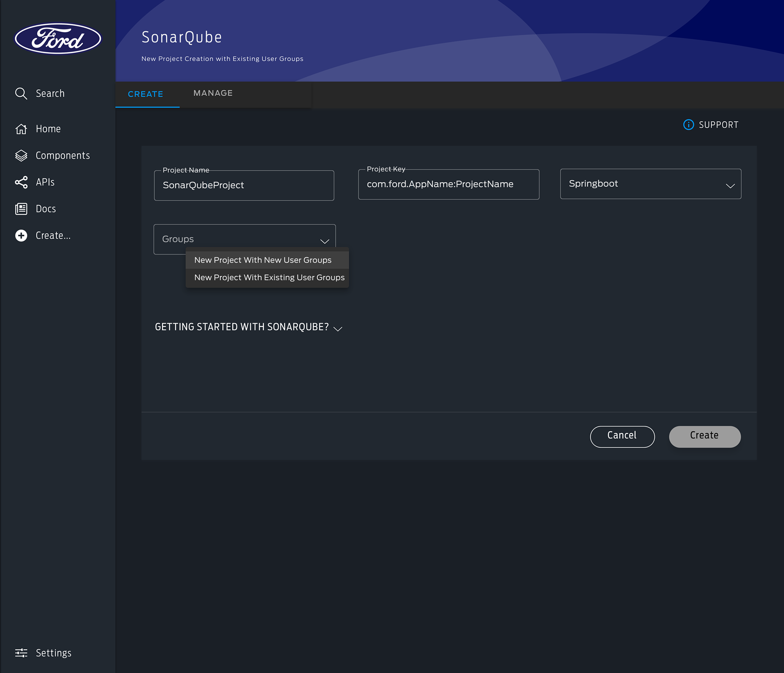Open Search in the sidebar
The height and width of the screenshot is (673, 784).
(x=40, y=93)
